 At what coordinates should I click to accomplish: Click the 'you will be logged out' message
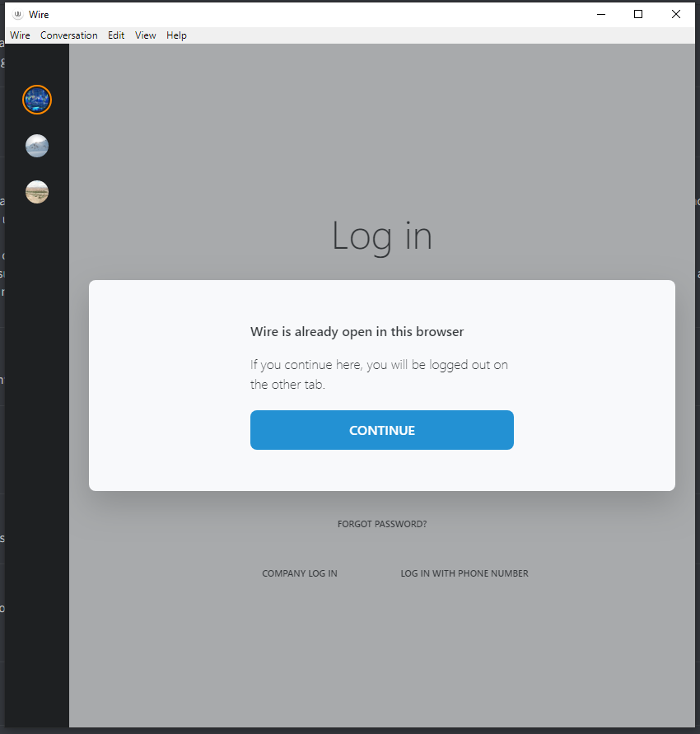(379, 375)
